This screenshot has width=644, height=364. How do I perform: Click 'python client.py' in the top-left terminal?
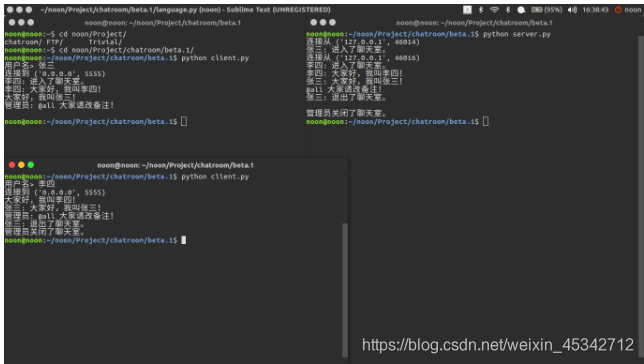(215, 58)
